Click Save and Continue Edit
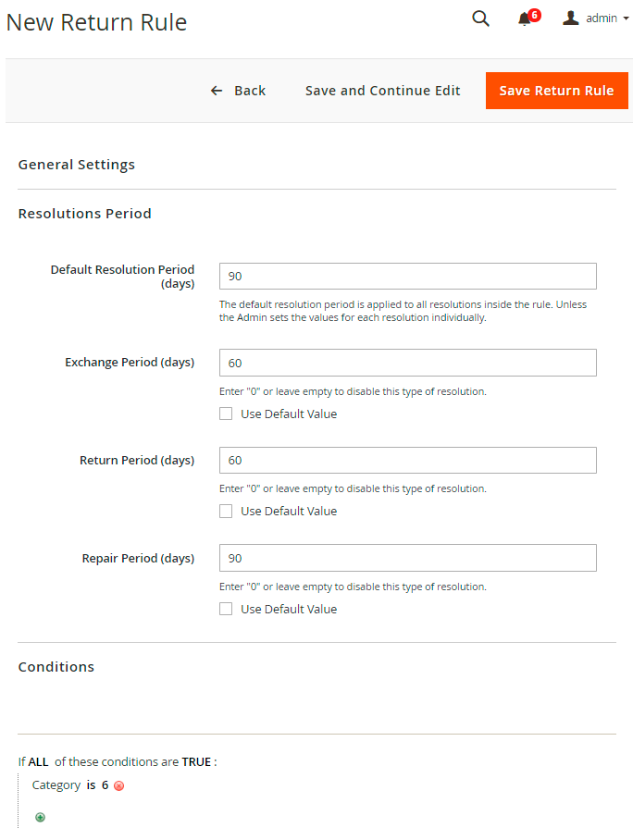 coord(382,91)
